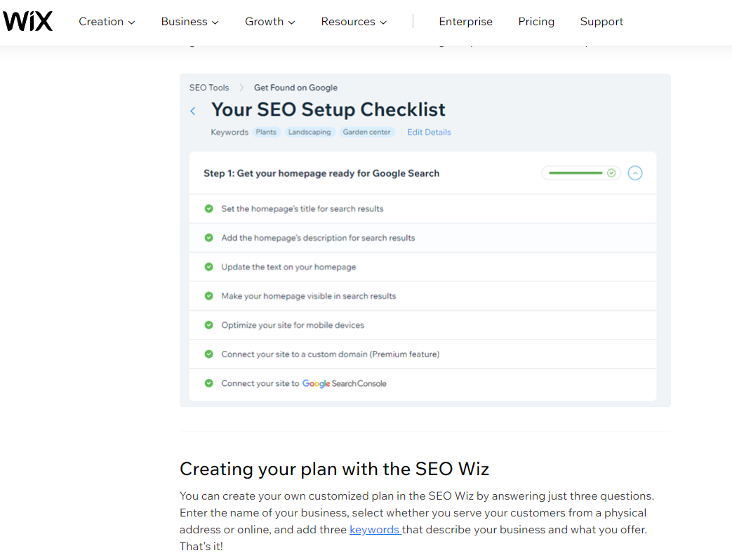Click Step 1 homepage Google Search heading

tap(321, 173)
